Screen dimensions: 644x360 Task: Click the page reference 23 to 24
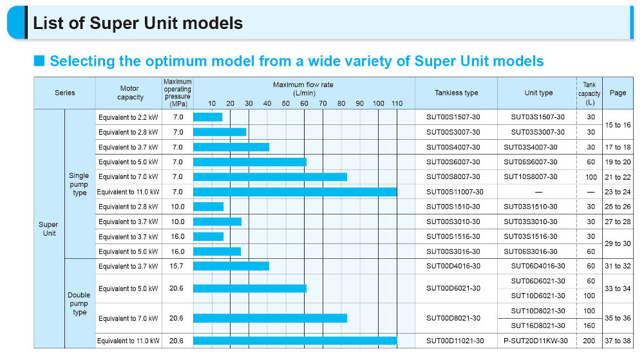pos(618,192)
